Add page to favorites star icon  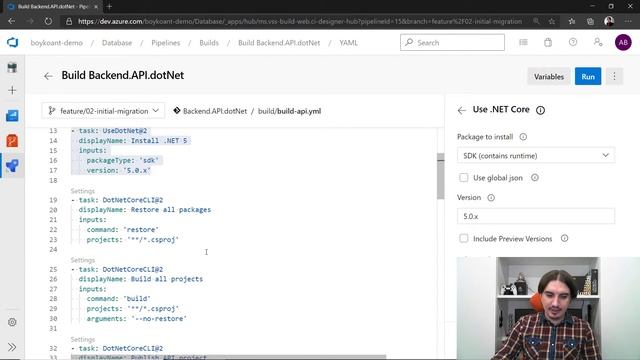point(552,21)
